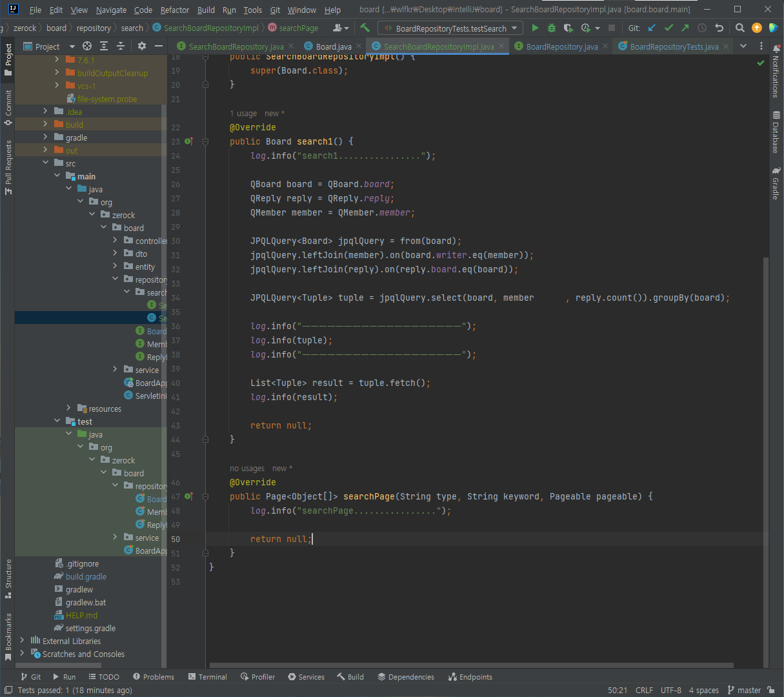Start debugging with the bug icon

point(552,28)
